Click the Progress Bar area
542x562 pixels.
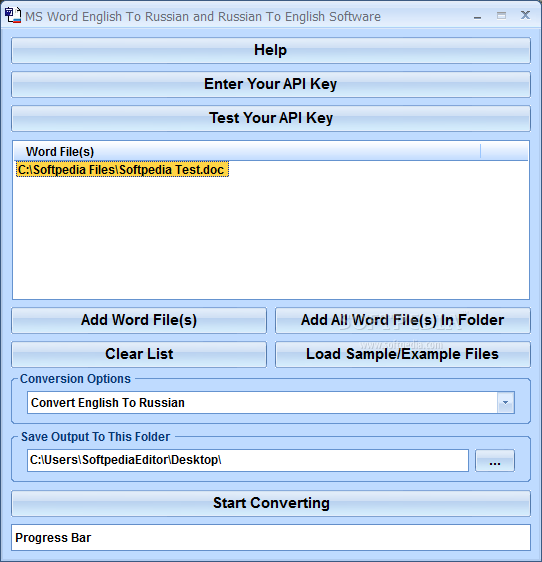coord(271,538)
